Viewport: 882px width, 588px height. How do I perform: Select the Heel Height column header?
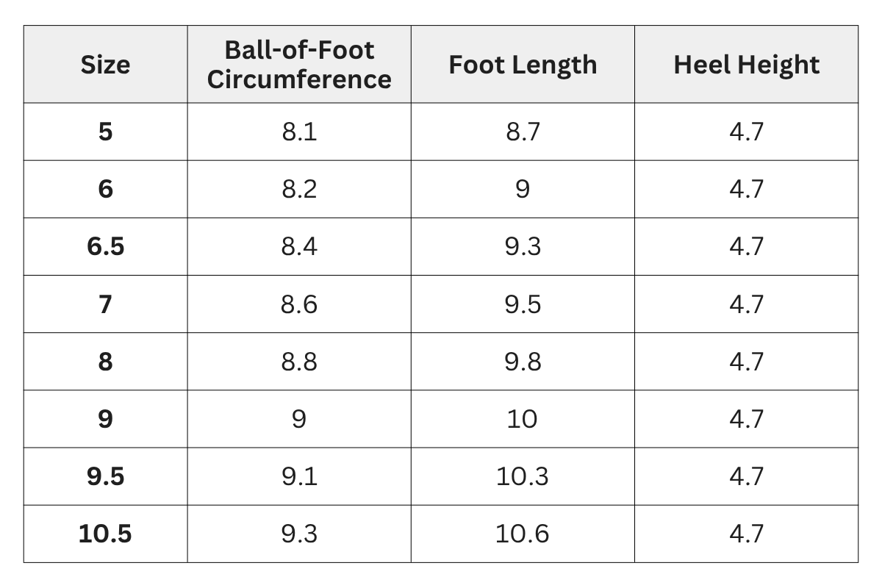746,65
